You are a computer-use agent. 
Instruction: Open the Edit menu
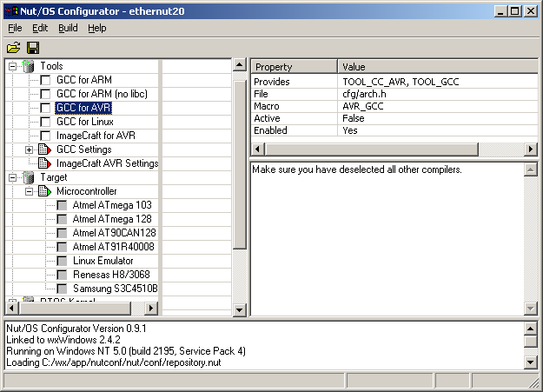pos(40,28)
